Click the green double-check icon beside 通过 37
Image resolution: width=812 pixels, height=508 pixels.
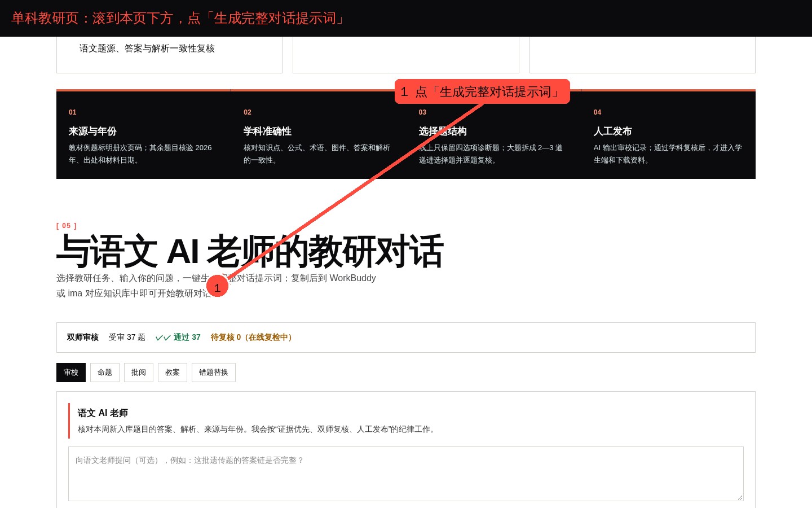(163, 338)
